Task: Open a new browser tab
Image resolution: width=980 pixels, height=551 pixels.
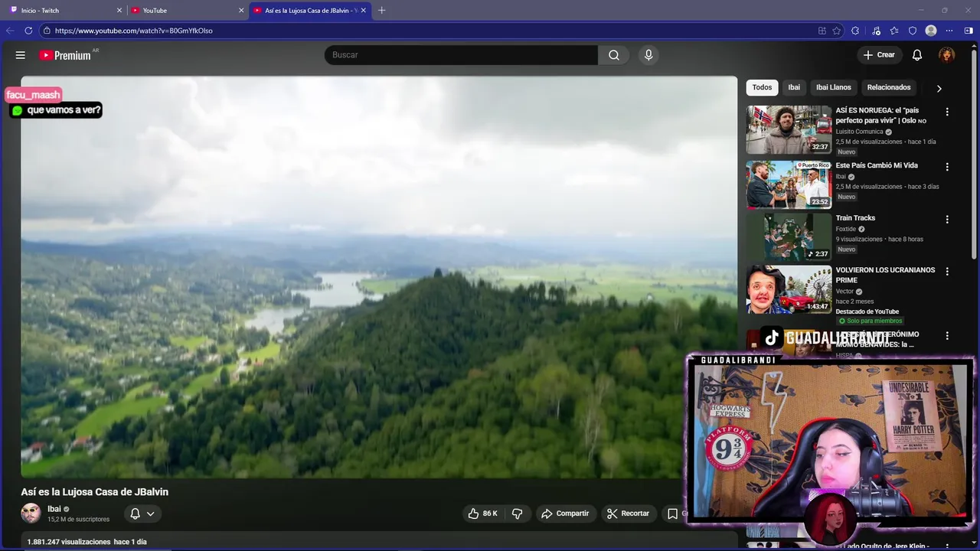Action: click(x=382, y=10)
